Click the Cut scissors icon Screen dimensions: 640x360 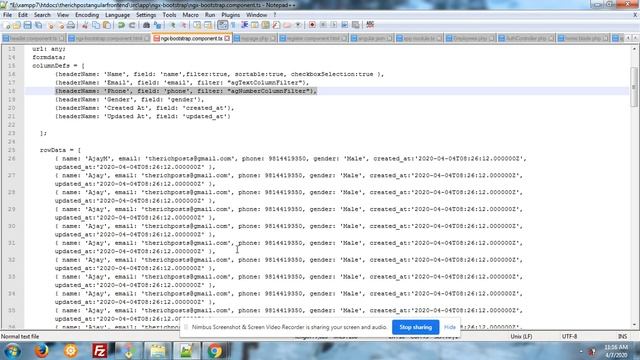tap(85, 25)
